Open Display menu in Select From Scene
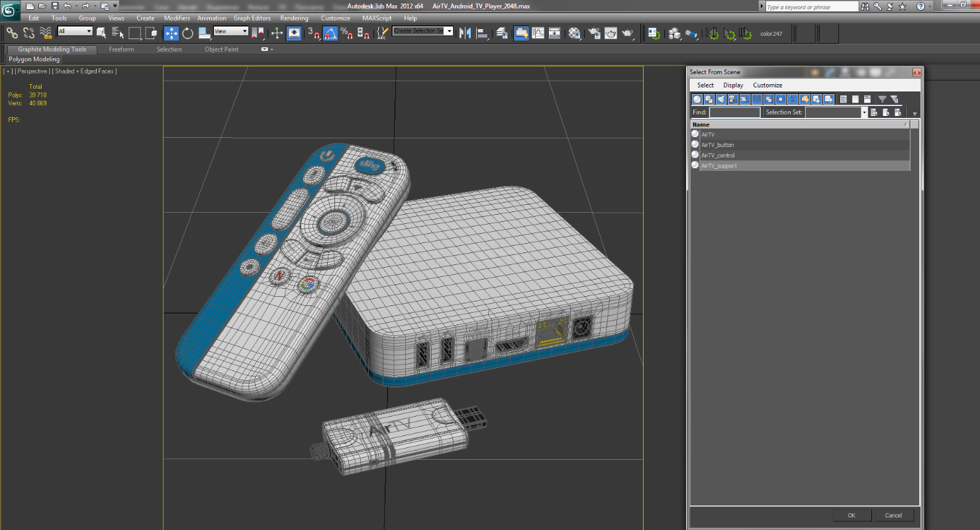980x530 pixels. [733, 85]
